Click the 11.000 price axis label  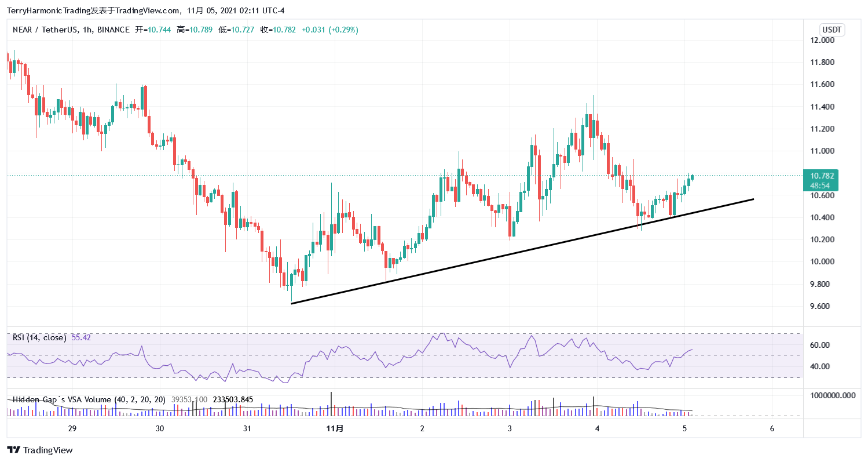pyautogui.click(x=822, y=151)
